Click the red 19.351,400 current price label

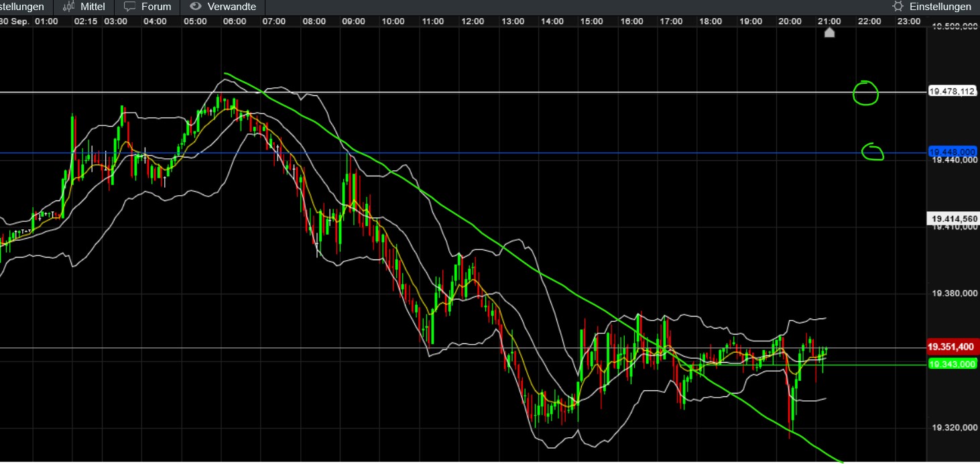point(953,347)
